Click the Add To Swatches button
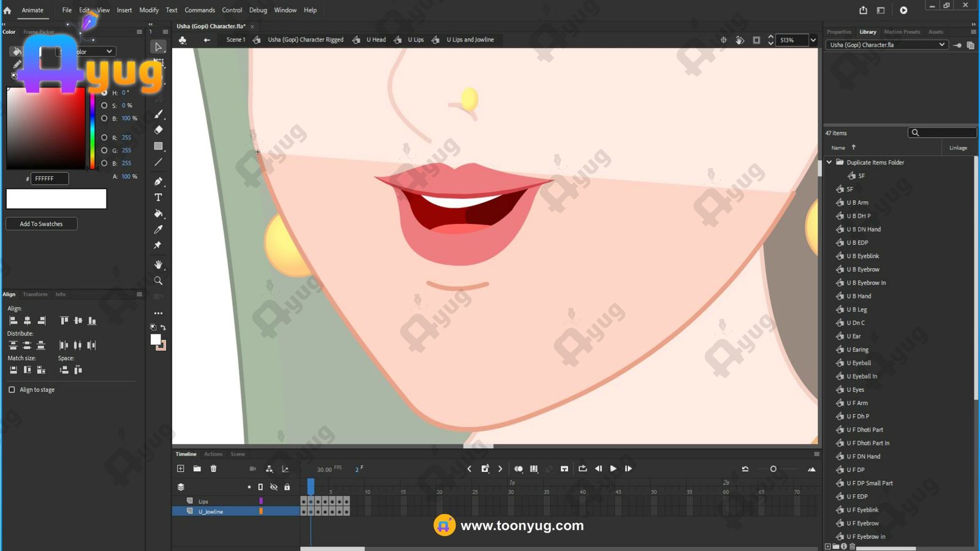Screen dimensions: 980x551 (x=41, y=223)
